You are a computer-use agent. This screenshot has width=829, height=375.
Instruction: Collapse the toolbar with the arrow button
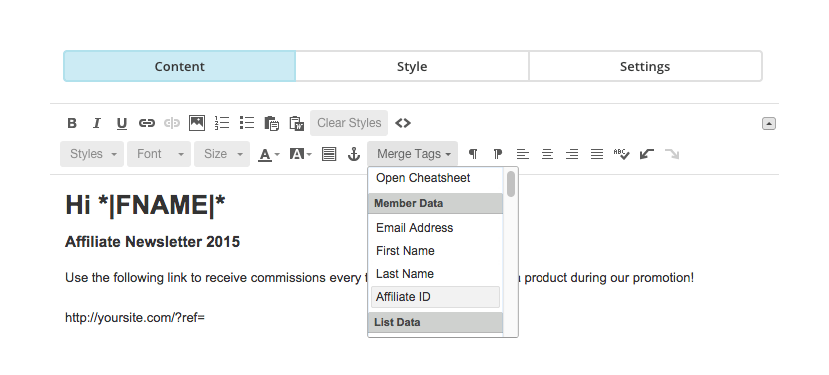768,123
